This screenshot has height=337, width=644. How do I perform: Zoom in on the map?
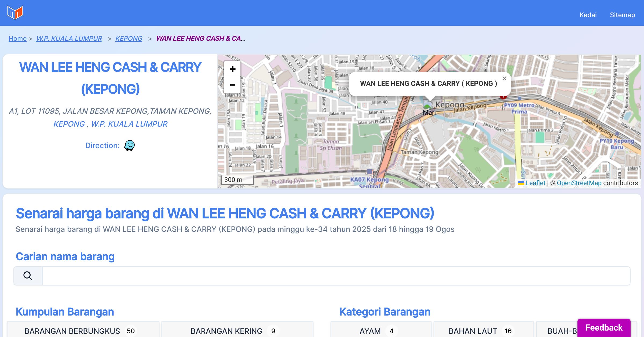click(232, 69)
